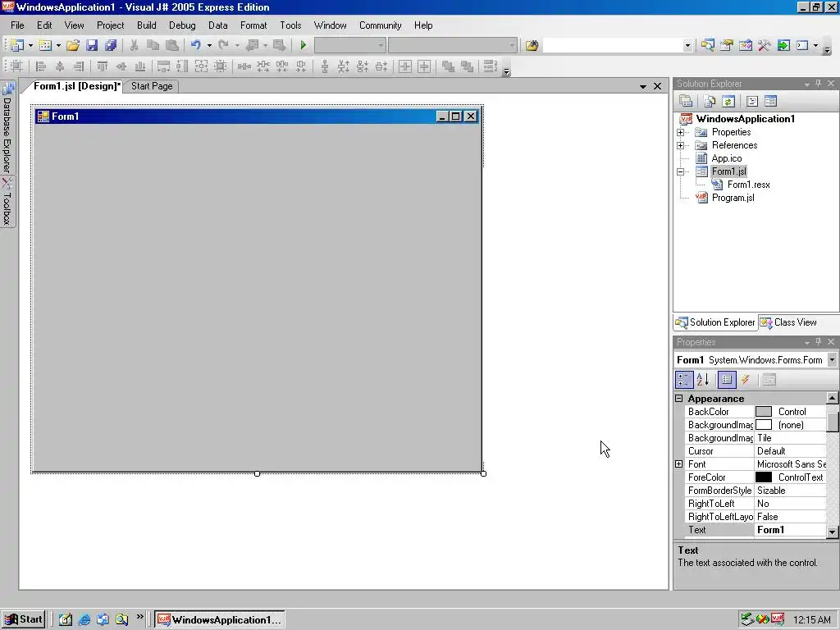This screenshot has width=840, height=630.
Task: Show Events with the lightning bolt button
Action: (745, 380)
